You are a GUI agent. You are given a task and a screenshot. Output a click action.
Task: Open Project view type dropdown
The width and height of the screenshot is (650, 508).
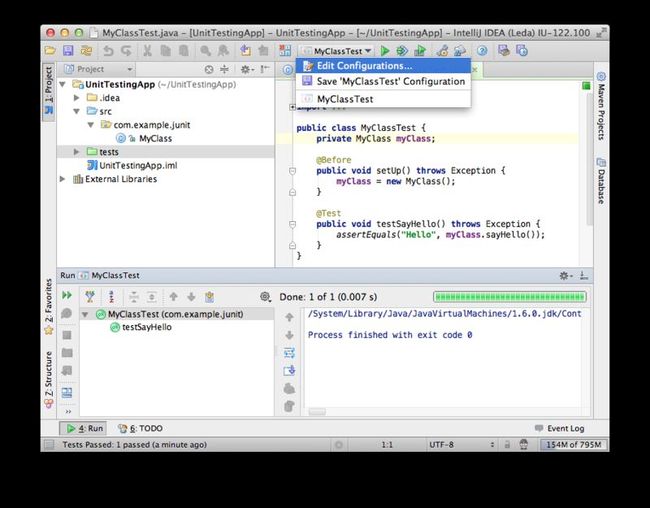click(x=99, y=69)
